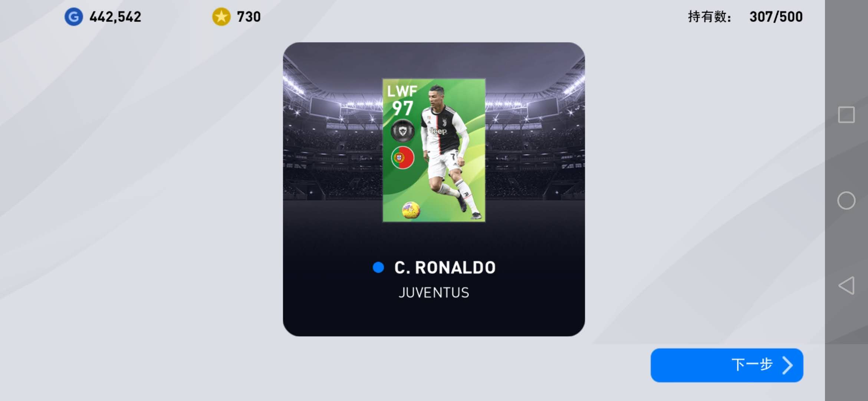The width and height of the screenshot is (868, 401).
Task: Tap the Android back triangle button
Action: pos(846,286)
